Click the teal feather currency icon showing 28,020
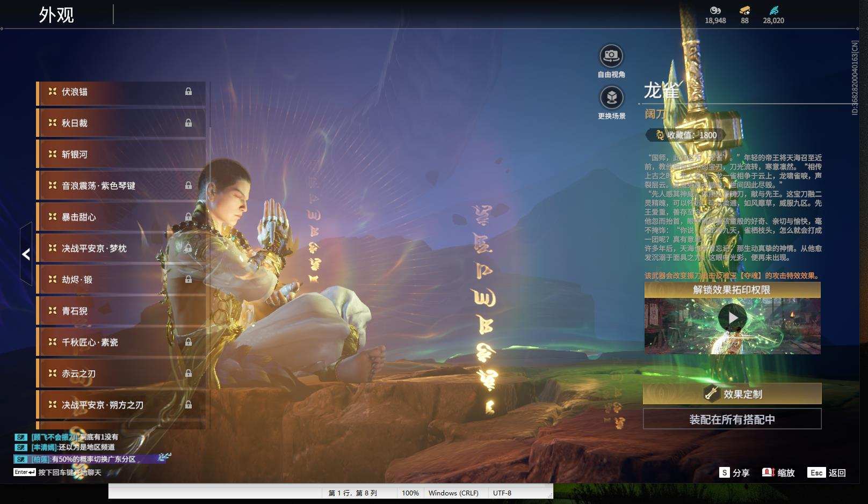 (773, 10)
